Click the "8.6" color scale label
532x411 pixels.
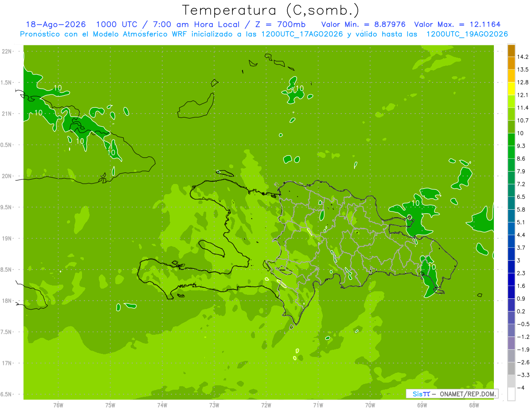(521, 159)
